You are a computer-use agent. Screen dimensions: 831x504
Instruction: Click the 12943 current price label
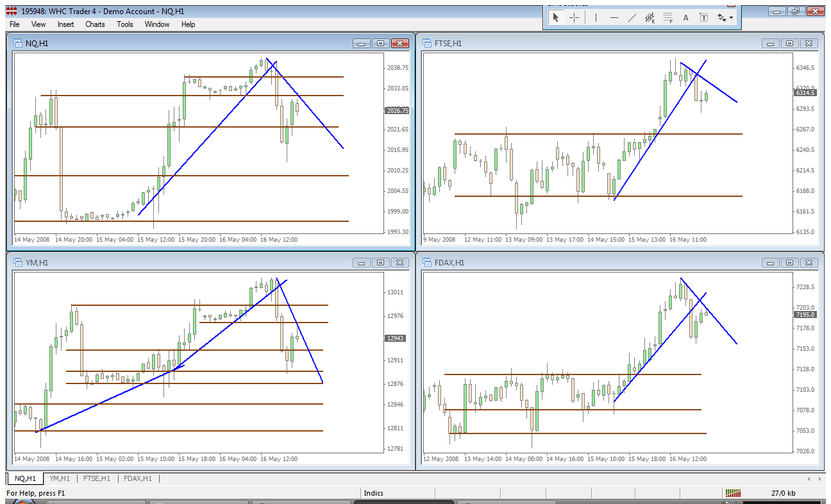396,338
